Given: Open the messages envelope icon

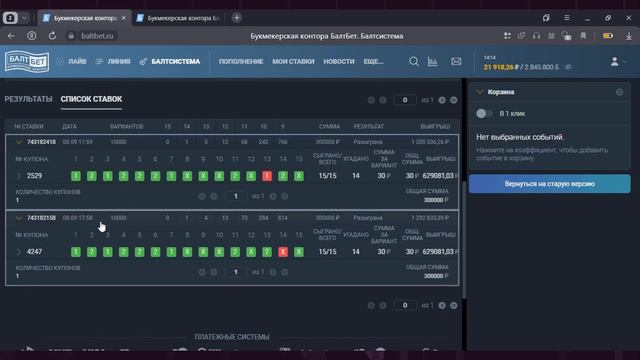Looking at the screenshot, I should click(x=456, y=61).
